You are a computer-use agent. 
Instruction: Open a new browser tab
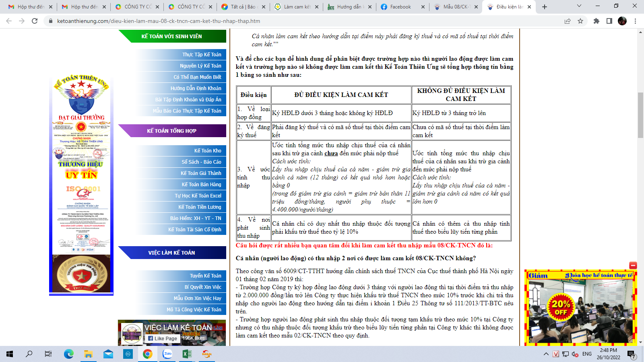pyautogui.click(x=545, y=7)
